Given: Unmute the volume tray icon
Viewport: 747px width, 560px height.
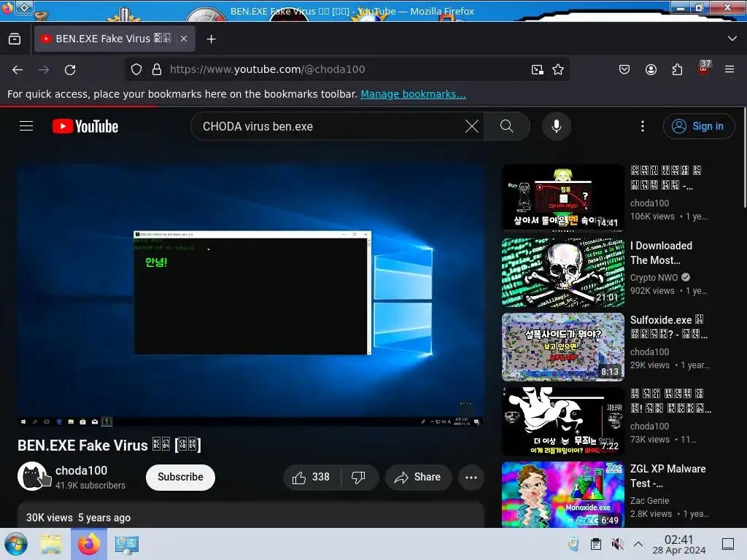Looking at the screenshot, I should pyautogui.click(x=617, y=544).
